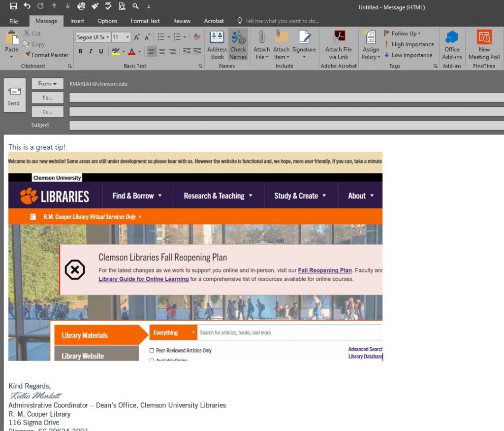Viewport: 504px width, 431px height.
Task: Open the Clipboard dialog launcher
Action: coord(70,66)
